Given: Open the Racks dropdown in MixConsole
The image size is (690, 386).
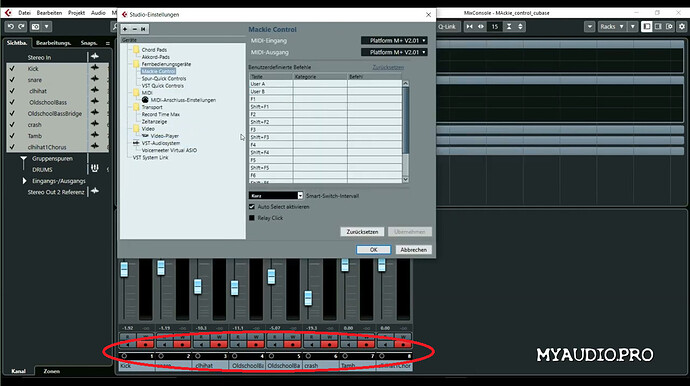Looking at the screenshot, I should pos(612,27).
